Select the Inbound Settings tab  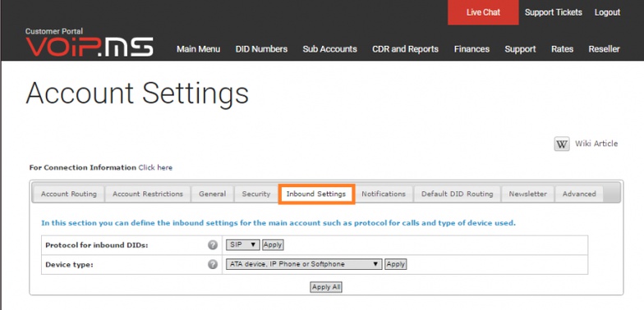click(x=316, y=194)
